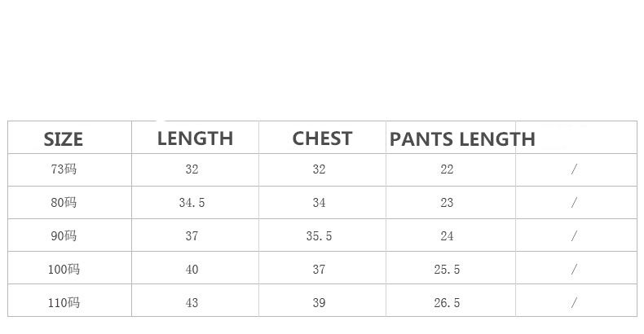The width and height of the screenshot is (644, 334).
Task: Click the 34.5 length value
Action: tap(192, 203)
